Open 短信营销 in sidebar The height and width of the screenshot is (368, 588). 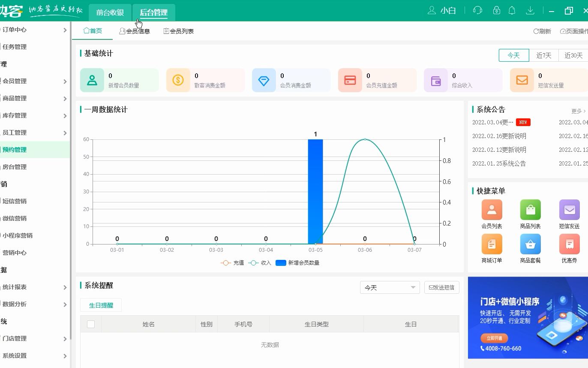click(x=34, y=201)
